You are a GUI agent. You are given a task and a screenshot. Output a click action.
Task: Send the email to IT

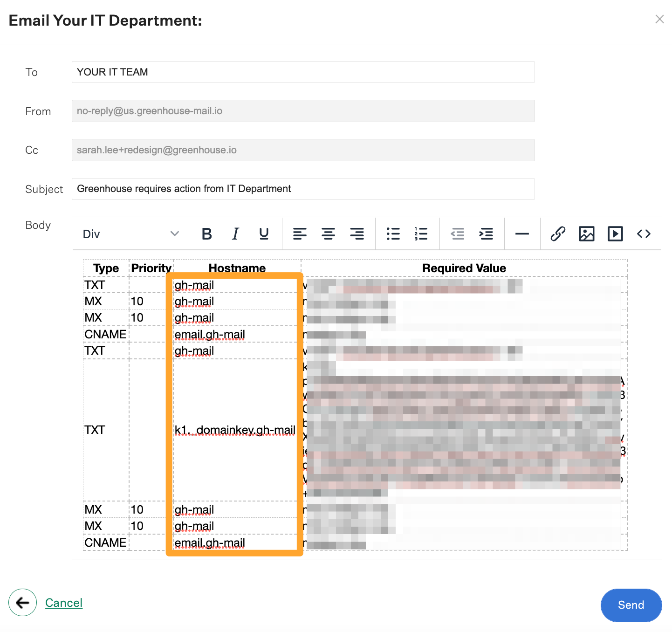tap(631, 605)
